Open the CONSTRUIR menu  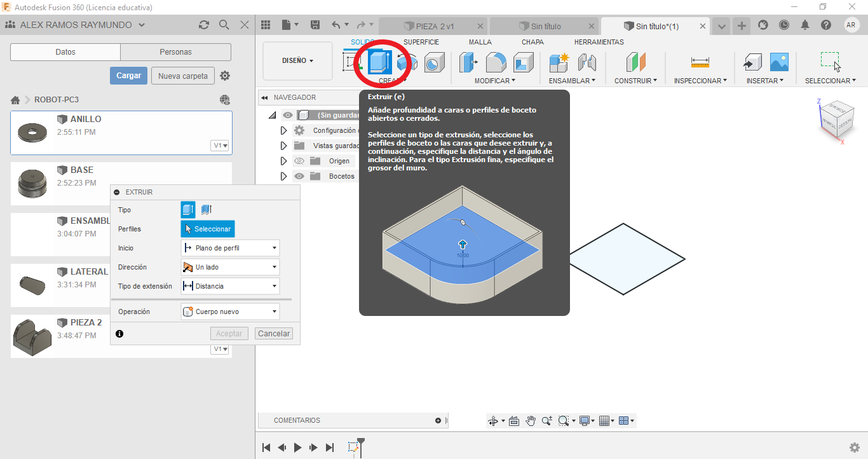(x=635, y=81)
